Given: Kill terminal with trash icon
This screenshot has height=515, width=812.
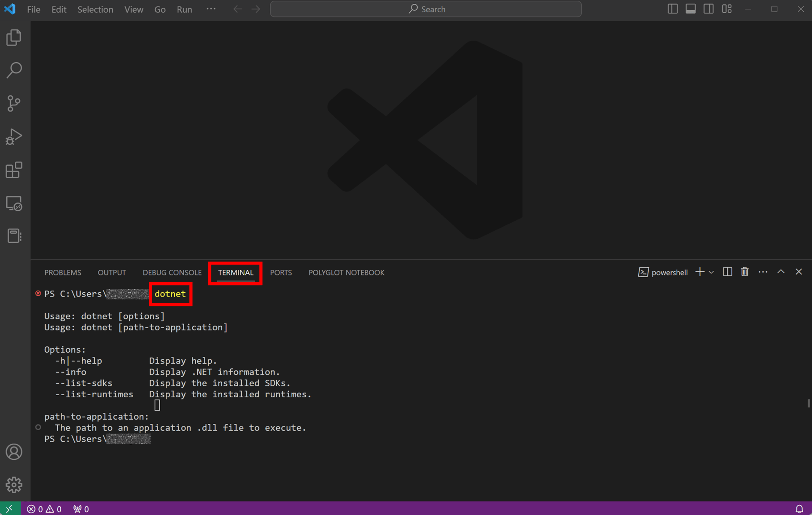Looking at the screenshot, I should coord(745,272).
